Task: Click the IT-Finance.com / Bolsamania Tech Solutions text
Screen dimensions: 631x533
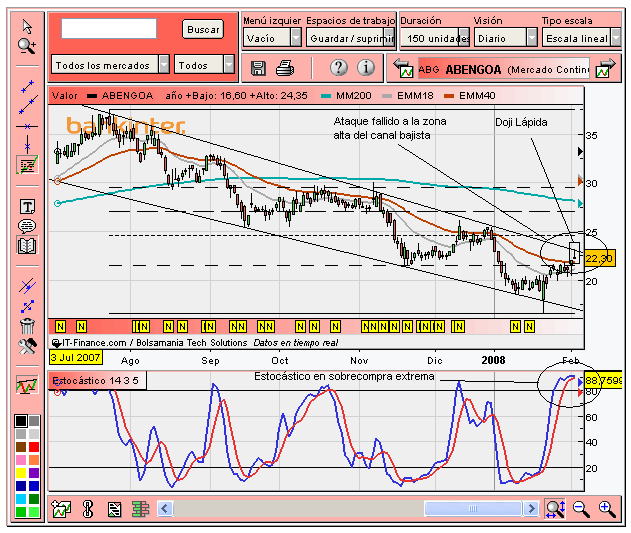Action: [x=155, y=343]
